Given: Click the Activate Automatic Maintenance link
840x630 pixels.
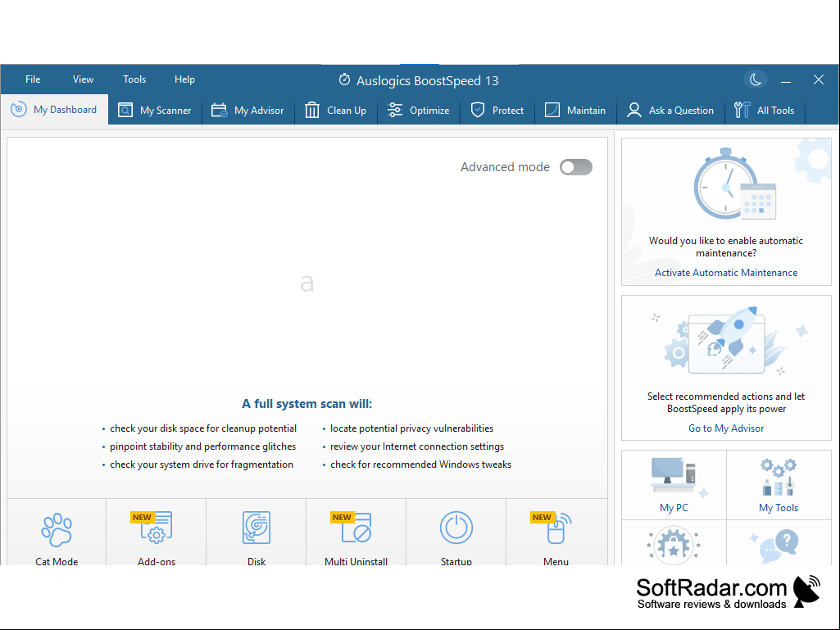Looking at the screenshot, I should click(726, 273).
